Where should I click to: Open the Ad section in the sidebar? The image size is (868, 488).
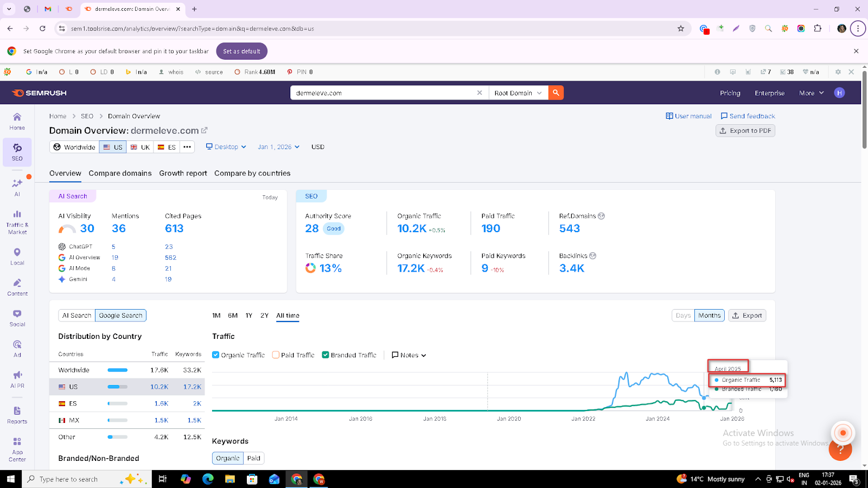tap(17, 349)
